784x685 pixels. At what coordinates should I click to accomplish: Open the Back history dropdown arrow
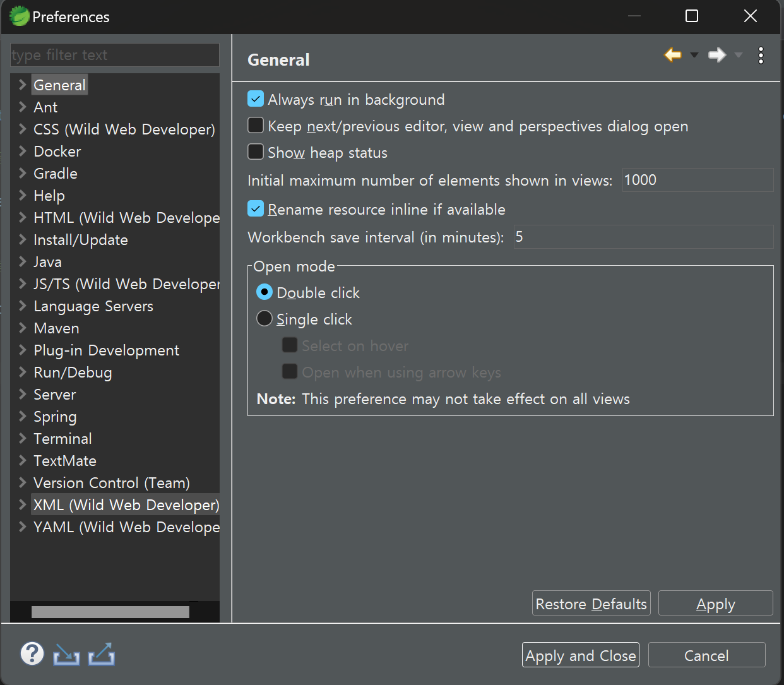pyautogui.click(x=694, y=55)
